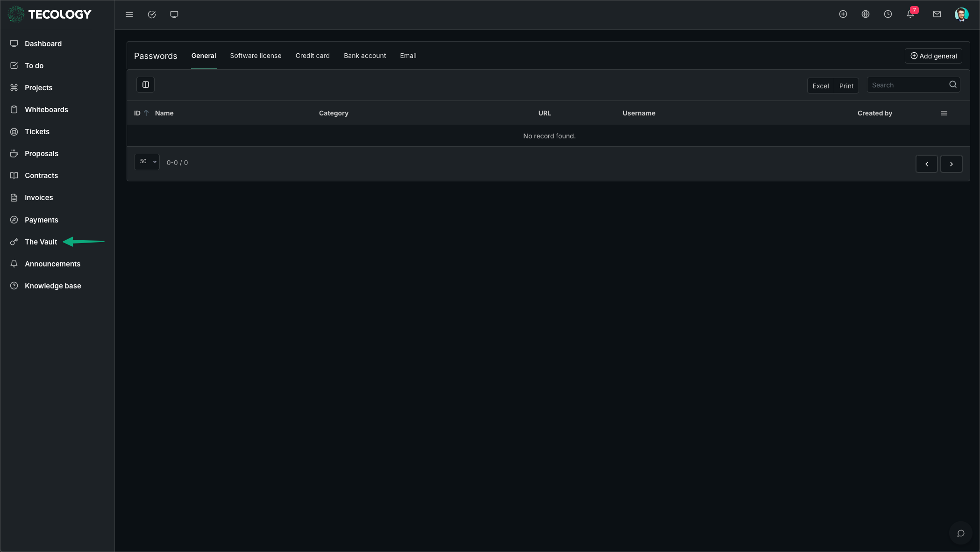Expand the 50 rows per page dropdown
The width and height of the screenshot is (980, 552).
147,162
